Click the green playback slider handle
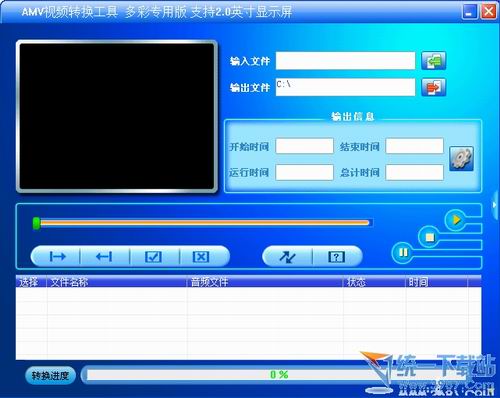This screenshot has width=500, height=398. pyautogui.click(x=36, y=223)
